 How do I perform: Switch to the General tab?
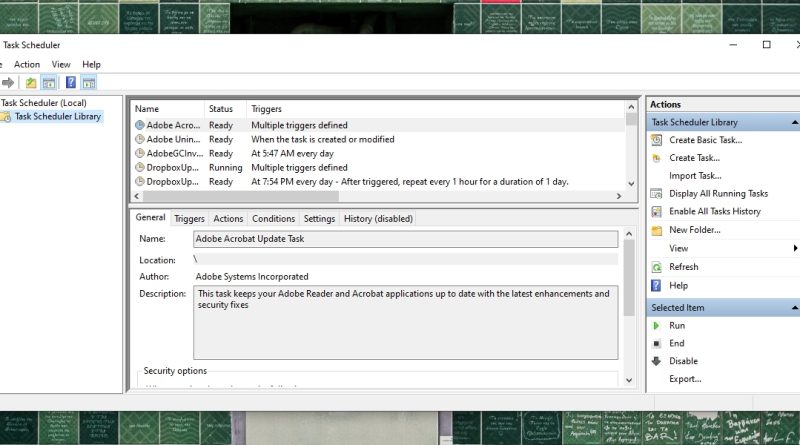(151, 217)
